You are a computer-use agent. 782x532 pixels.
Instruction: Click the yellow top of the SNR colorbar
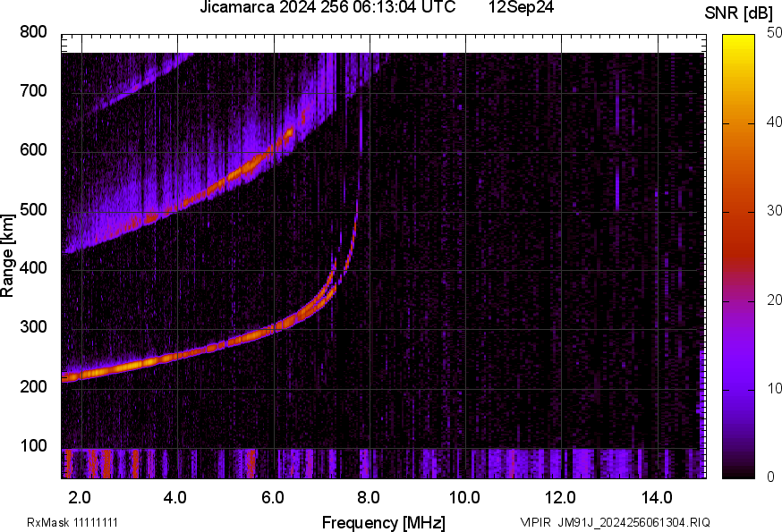[739, 40]
